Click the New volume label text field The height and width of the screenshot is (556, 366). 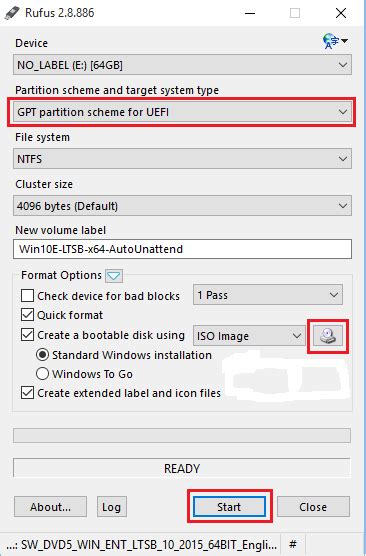click(182, 249)
